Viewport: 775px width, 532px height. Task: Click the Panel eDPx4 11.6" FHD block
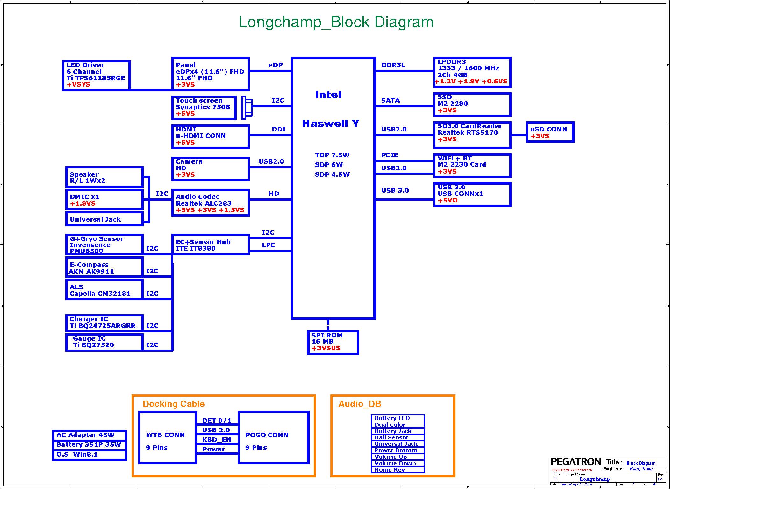211,74
